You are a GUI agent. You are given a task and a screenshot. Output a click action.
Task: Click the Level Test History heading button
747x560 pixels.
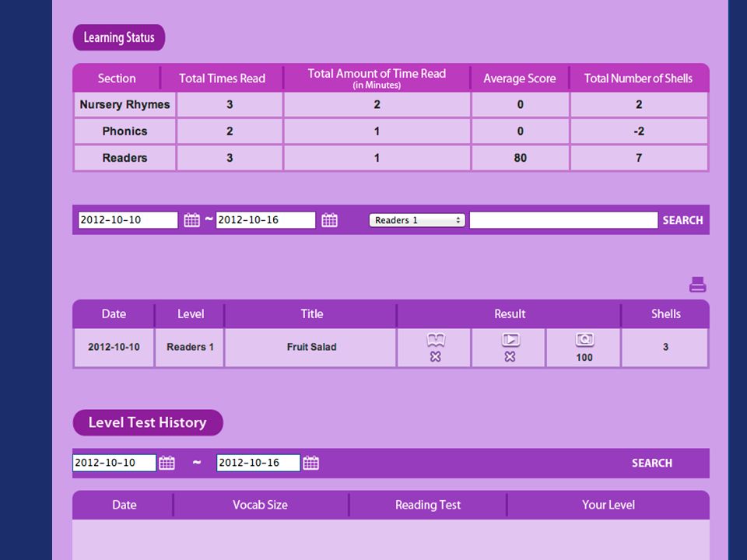point(148,422)
